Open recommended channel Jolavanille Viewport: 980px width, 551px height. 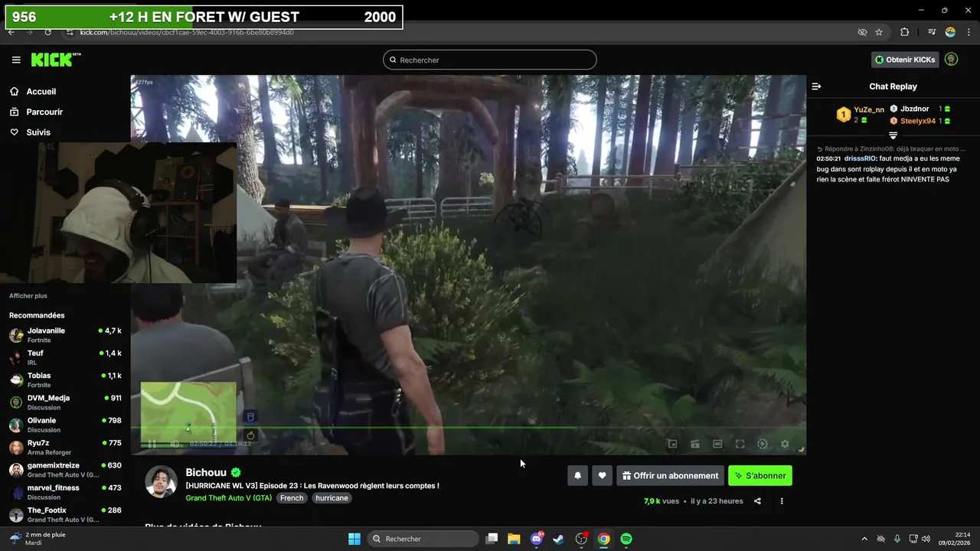pyautogui.click(x=65, y=335)
